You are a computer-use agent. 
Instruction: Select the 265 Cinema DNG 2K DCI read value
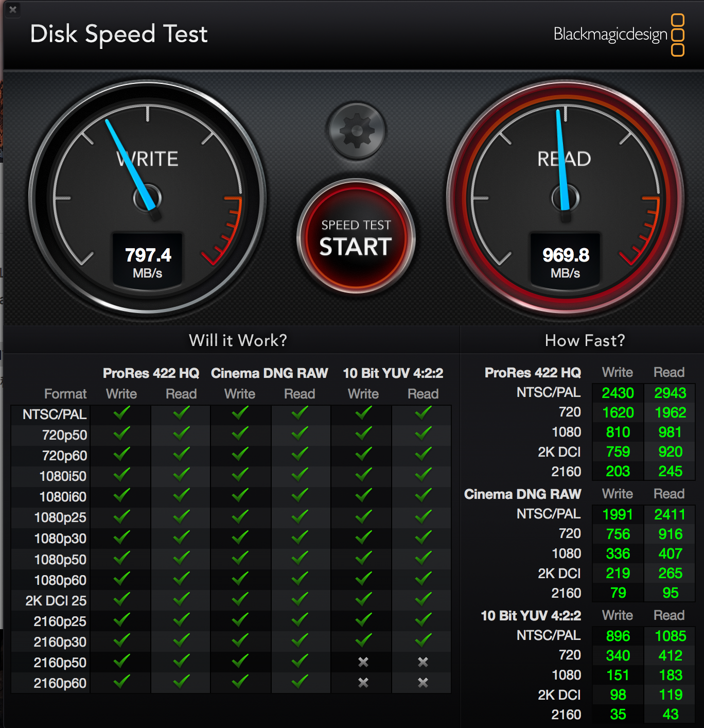670,574
